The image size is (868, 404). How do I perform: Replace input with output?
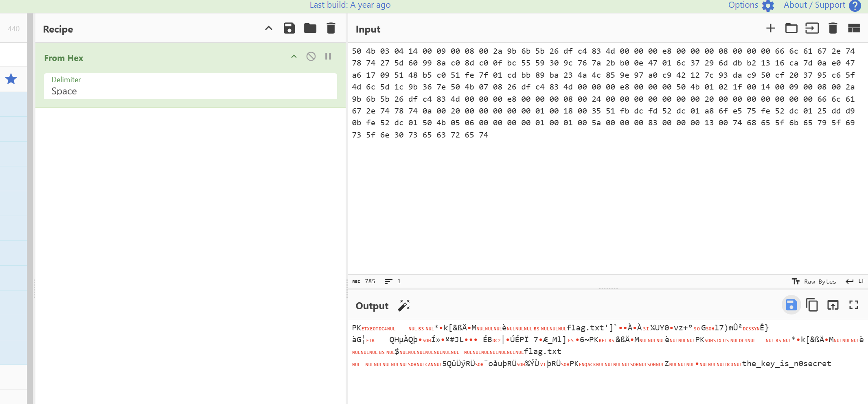tap(833, 305)
